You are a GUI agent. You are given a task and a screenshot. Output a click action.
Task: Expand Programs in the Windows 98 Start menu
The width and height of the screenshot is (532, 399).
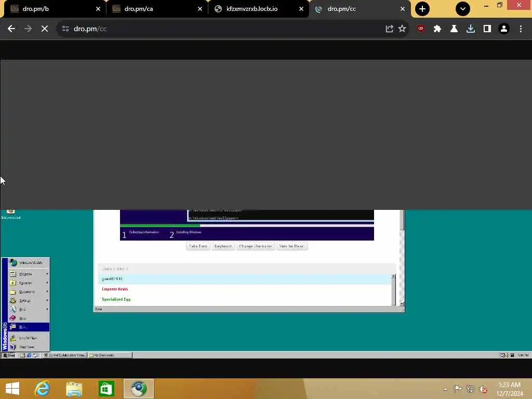point(29,274)
